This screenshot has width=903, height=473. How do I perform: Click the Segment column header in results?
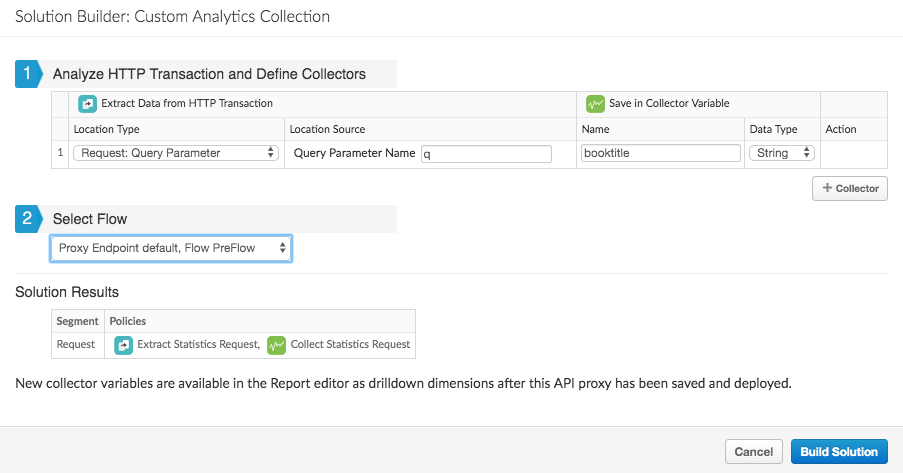[x=77, y=321]
